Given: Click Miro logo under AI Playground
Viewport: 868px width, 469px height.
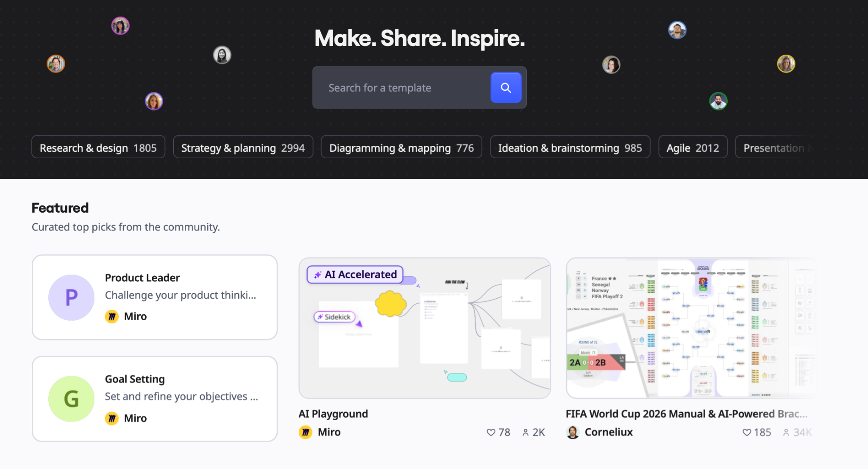Looking at the screenshot, I should tap(306, 432).
